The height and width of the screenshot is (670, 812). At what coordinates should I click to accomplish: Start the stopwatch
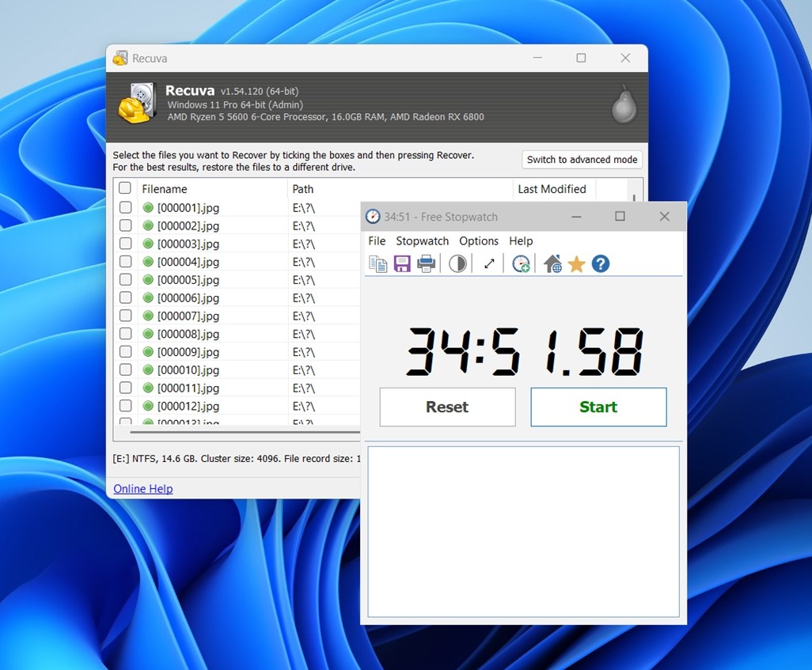pyautogui.click(x=598, y=407)
